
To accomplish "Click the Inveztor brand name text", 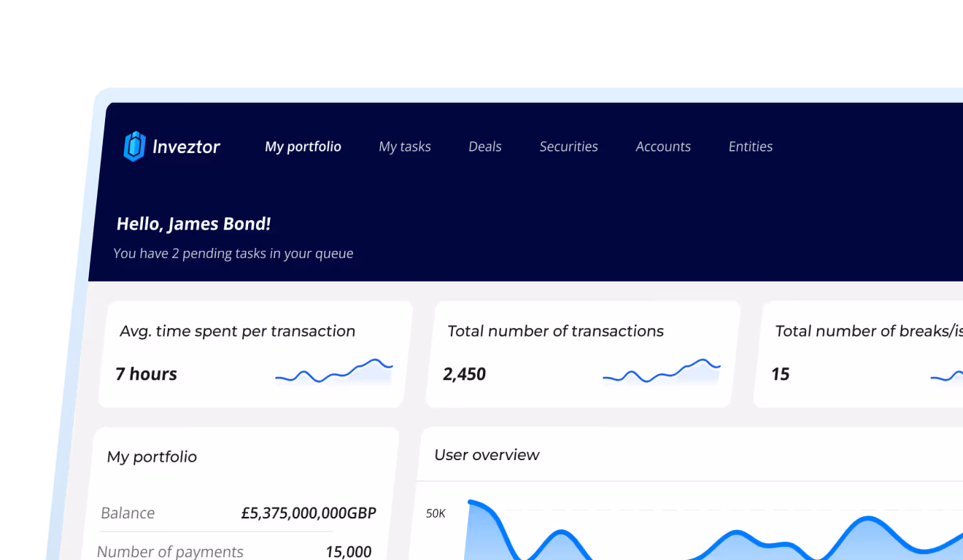I will coord(187,147).
